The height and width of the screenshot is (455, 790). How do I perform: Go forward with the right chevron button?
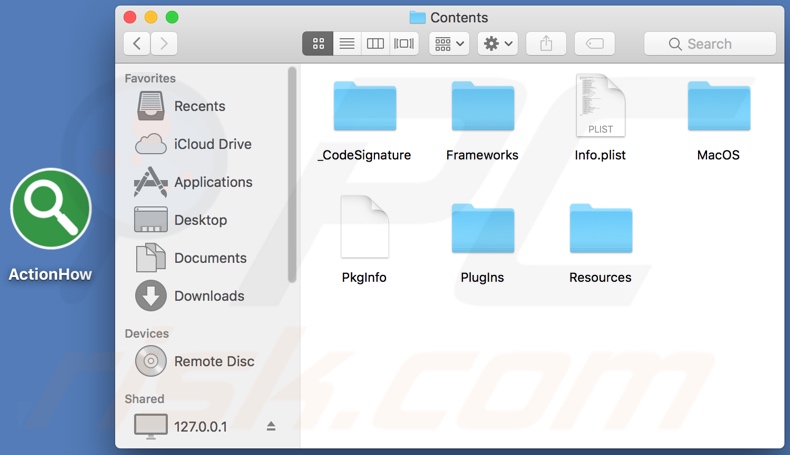[164, 44]
